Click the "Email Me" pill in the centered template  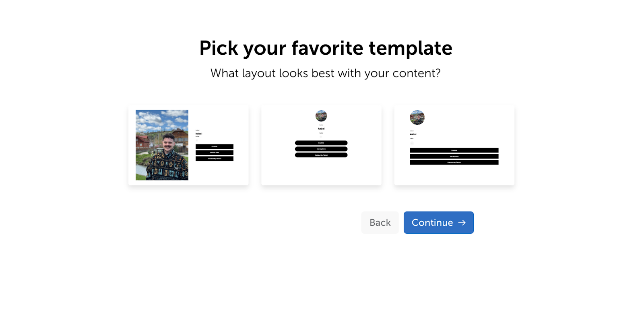point(321,143)
